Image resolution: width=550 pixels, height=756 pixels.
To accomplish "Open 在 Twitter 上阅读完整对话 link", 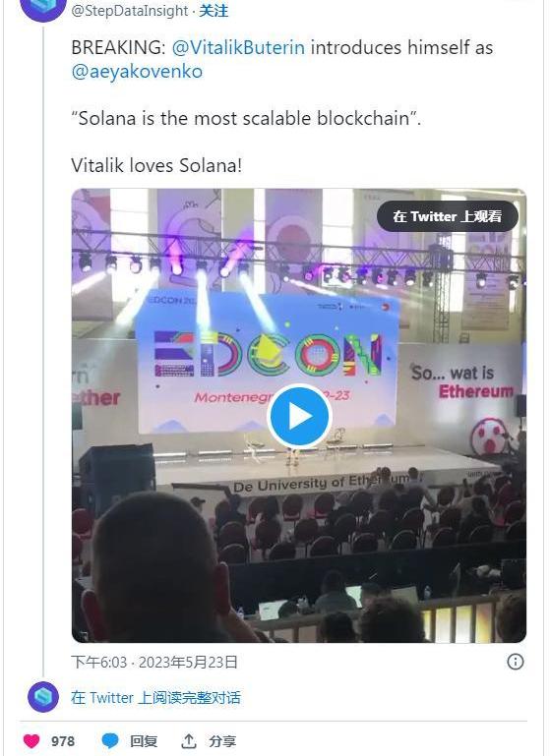I will pos(155,698).
